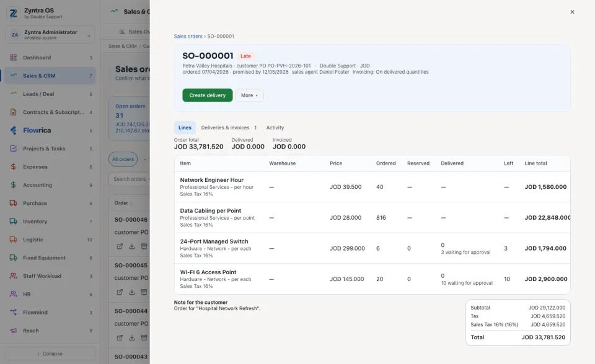
Task: Collapse the sidebar navigation
Action: point(50,353)
